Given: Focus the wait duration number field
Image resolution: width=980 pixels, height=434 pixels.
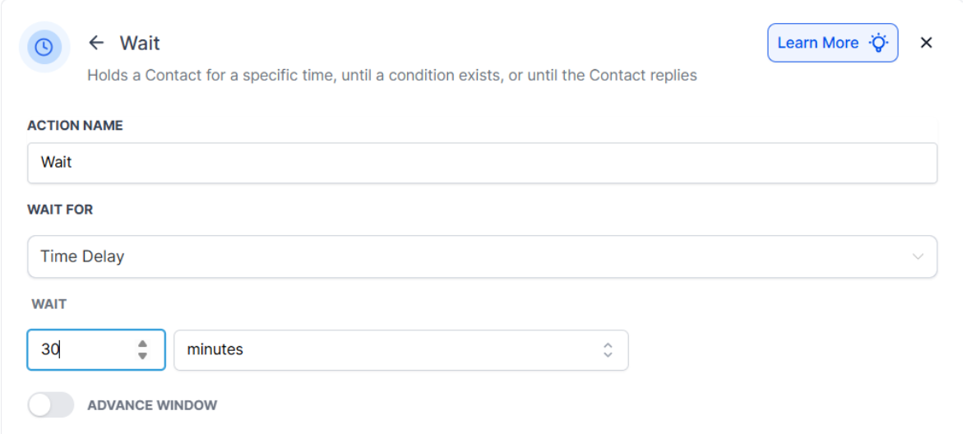Looking at the screenshot, I should tap(82, 350).
